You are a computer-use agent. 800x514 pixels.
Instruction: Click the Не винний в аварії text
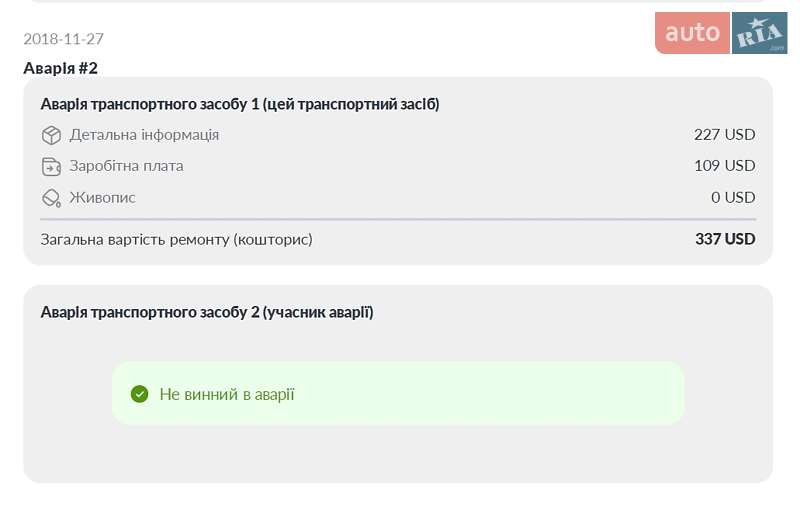point(227,394)
